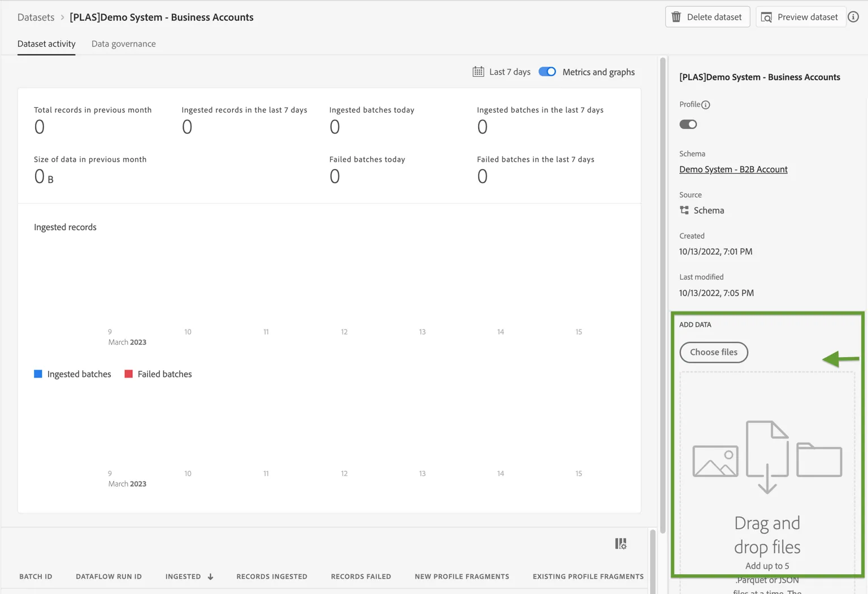Click the Records Ingested column header

click(272, 576)
